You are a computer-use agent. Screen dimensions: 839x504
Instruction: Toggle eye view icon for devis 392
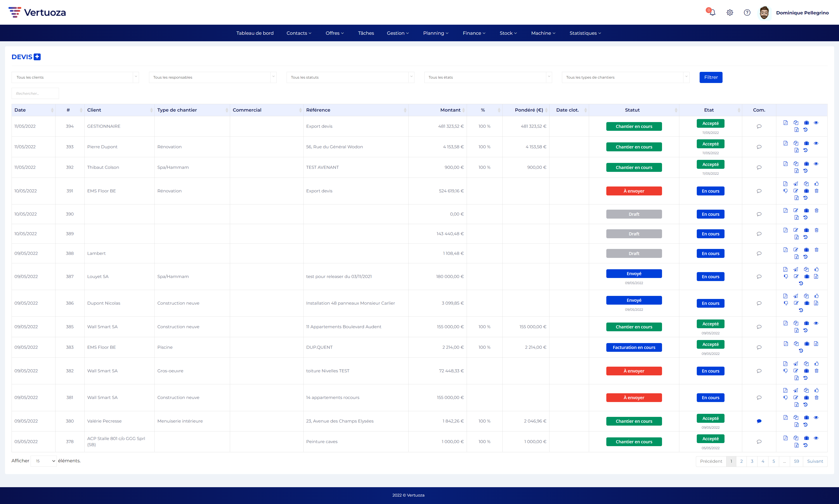(x=816, y=164)
